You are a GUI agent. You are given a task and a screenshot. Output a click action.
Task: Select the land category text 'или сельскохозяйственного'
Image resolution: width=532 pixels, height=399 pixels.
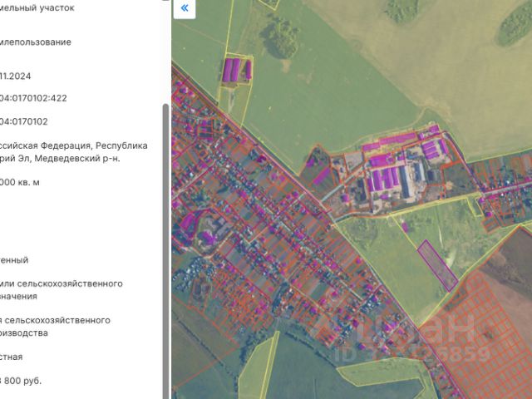(62, 283)
